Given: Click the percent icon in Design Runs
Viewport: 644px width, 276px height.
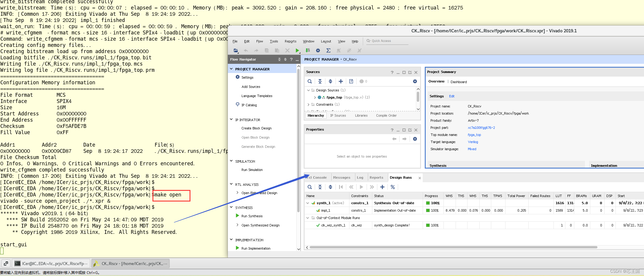Looking at the screenshot, I should click(393, 187).
